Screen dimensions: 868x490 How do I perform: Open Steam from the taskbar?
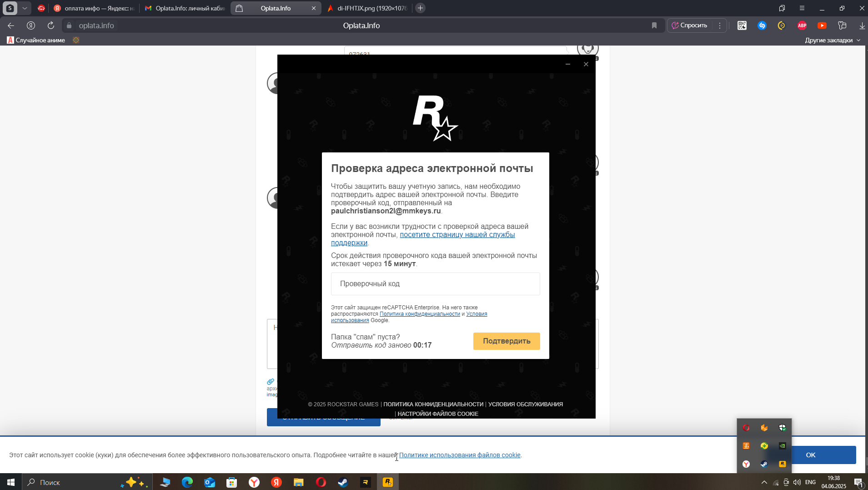point(343,482)
